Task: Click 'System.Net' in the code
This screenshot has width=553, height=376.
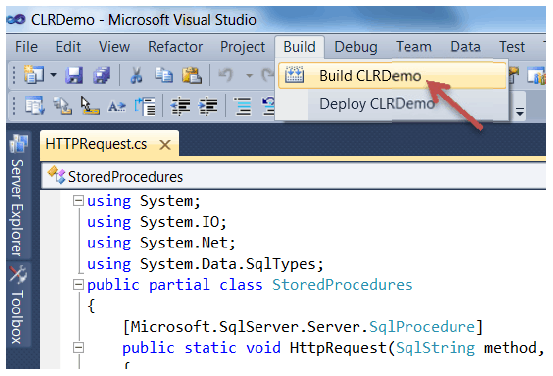Action: [x=184, y=243]
